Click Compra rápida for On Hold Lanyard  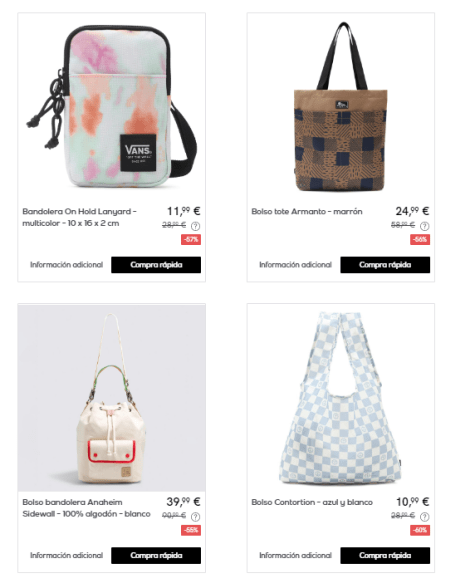click(x=156, y=265)
